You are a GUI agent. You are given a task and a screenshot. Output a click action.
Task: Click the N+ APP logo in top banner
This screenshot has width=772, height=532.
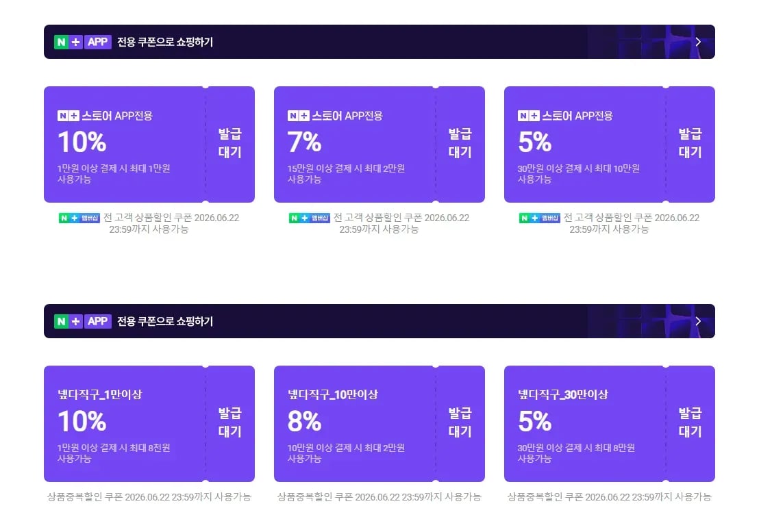83,42
